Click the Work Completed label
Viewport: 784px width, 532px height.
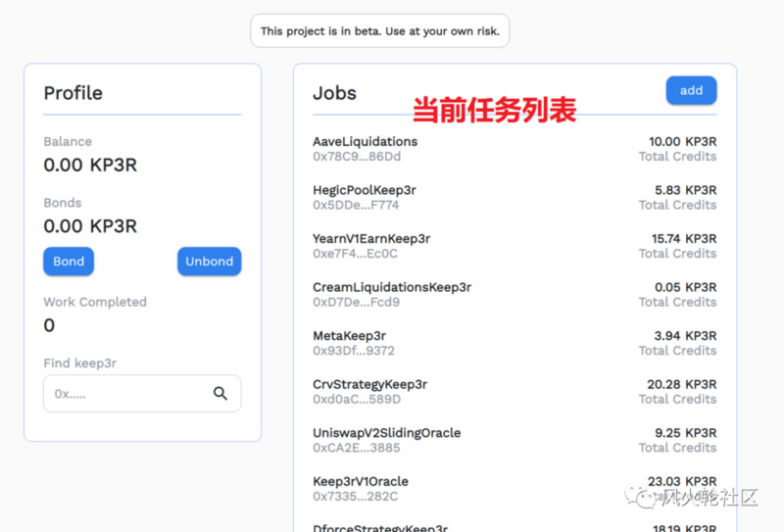point(95,302)
